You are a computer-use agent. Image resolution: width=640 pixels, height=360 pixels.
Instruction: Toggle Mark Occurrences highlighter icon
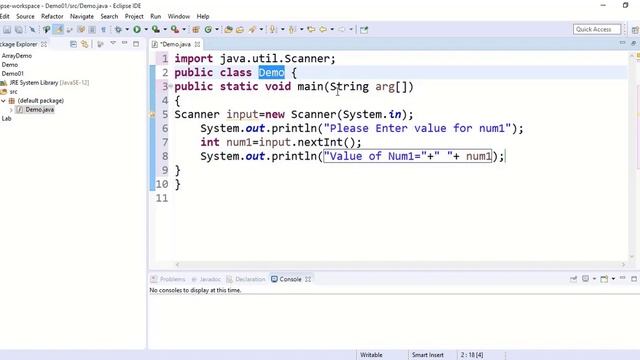(x=58, y=29)
